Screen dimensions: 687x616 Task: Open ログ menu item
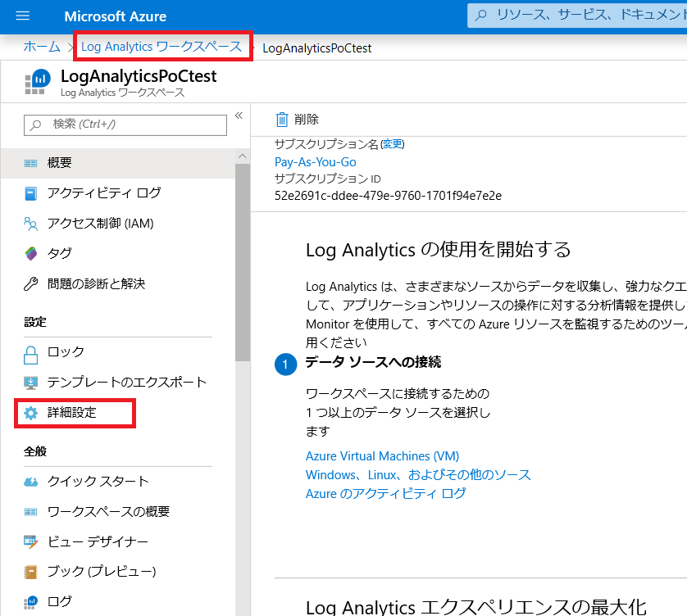(118, 602)
